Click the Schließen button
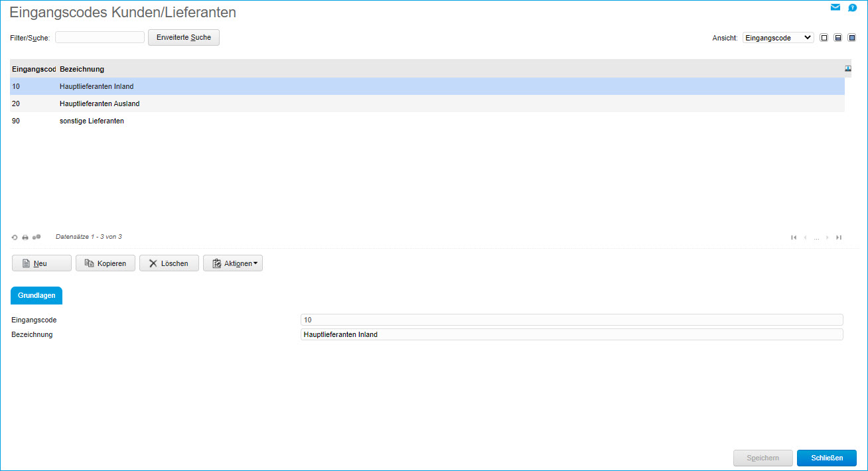This screenshot has height=471, width=868. [x=827, y=458]
